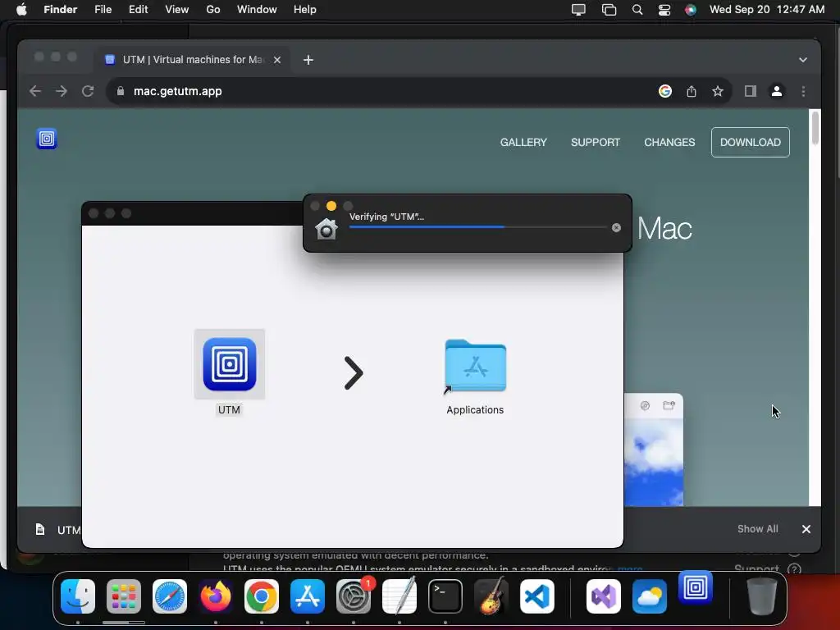The height and width of the screenshot is (630, 840).
Task: Click the Stage Manager menu bar icon
Action: tap(609, 10)
